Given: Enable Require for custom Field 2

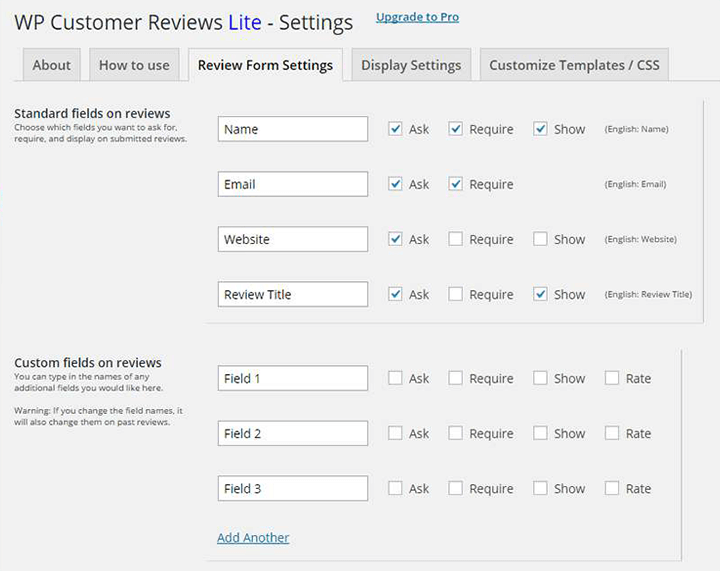Looking at the screenshot, I should 455,433.
